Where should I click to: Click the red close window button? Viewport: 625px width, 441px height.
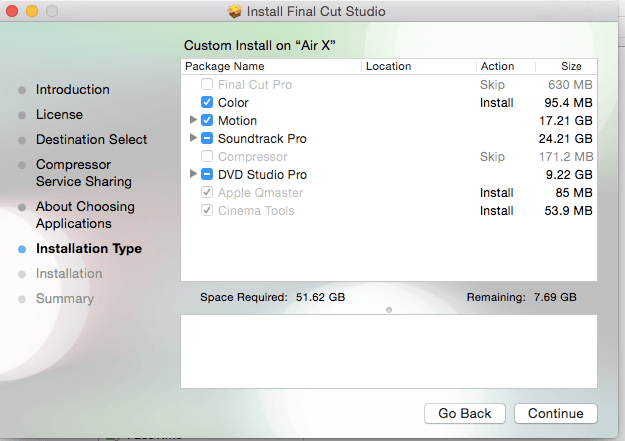[12, 12]
